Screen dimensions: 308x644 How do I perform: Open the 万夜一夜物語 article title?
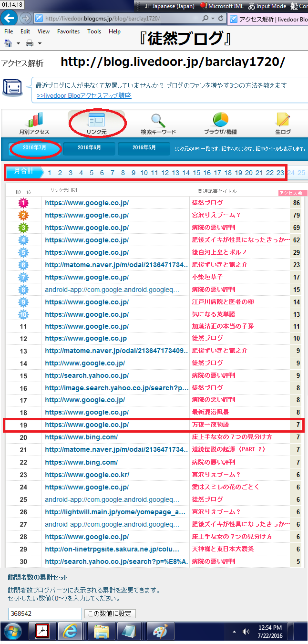point(210,425)
